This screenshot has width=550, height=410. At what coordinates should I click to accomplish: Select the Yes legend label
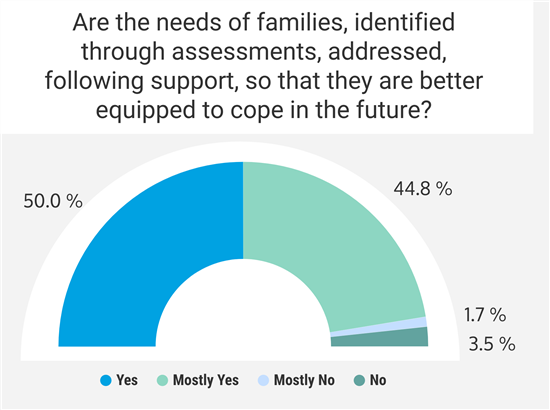(127, 380)
